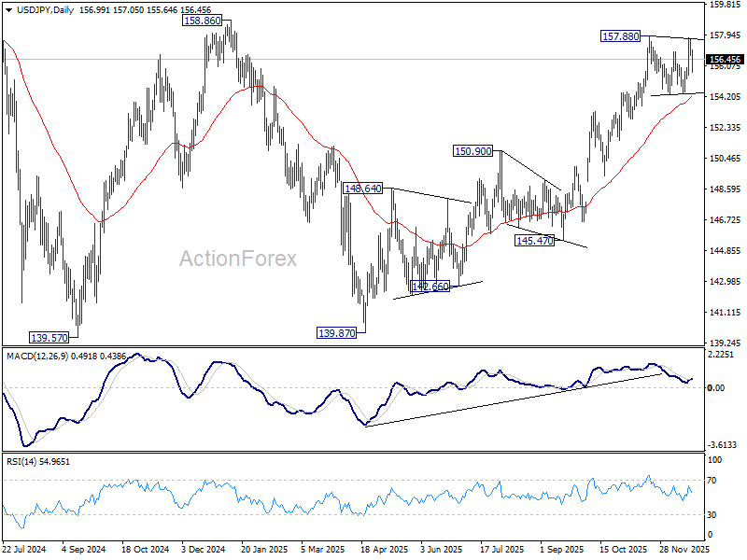Screen dimensions: 747x560
Task: Click the 15 Oct 2025 date label
Action: tap(623, 550)
